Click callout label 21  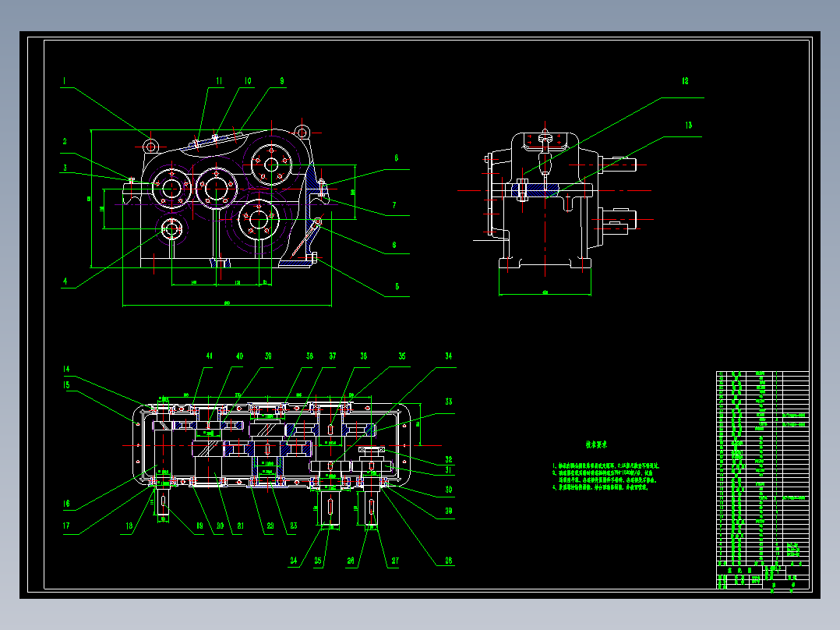(x=241, y=526)
